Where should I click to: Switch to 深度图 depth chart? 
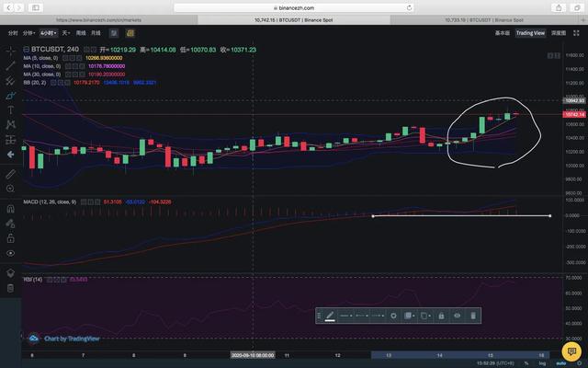point(559,33)
